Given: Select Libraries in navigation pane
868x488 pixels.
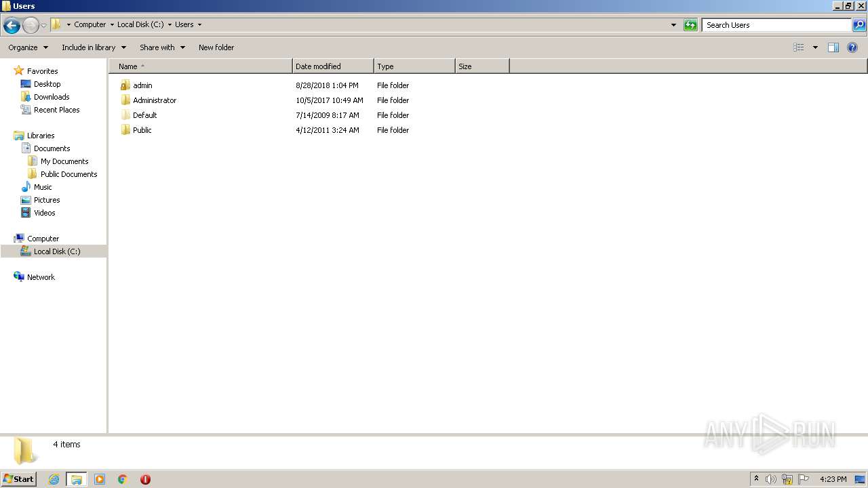Looking at the screenshot, I should point(41,136).
